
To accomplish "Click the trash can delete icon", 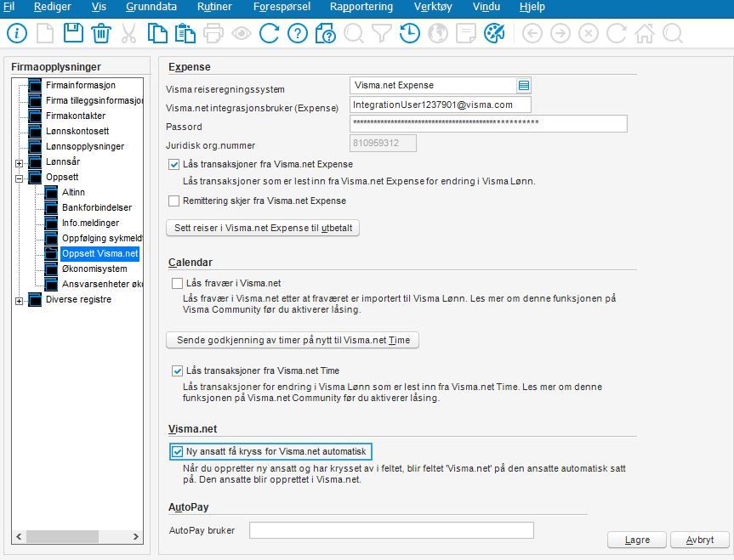I will click(x=101, y=34).
